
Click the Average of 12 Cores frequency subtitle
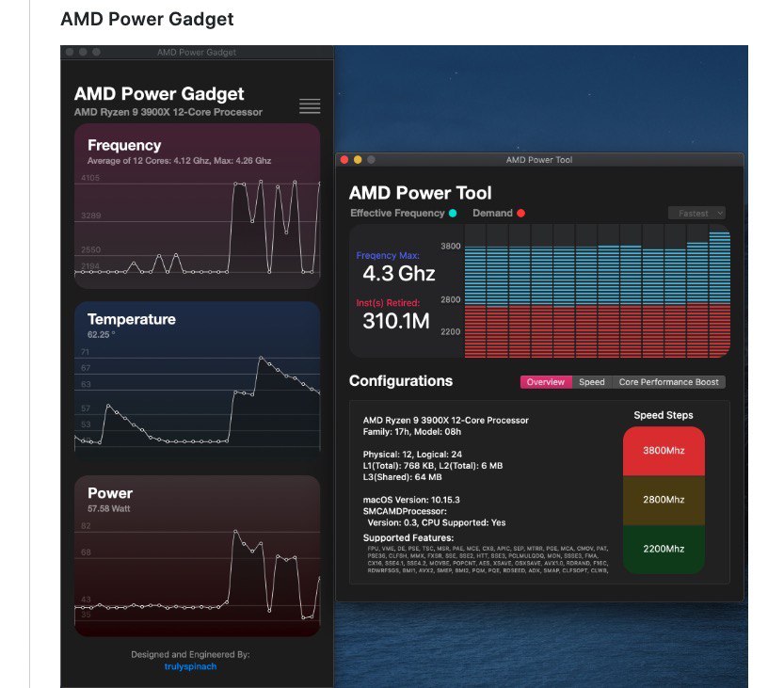pyautogui.click(x=179, y=161)
